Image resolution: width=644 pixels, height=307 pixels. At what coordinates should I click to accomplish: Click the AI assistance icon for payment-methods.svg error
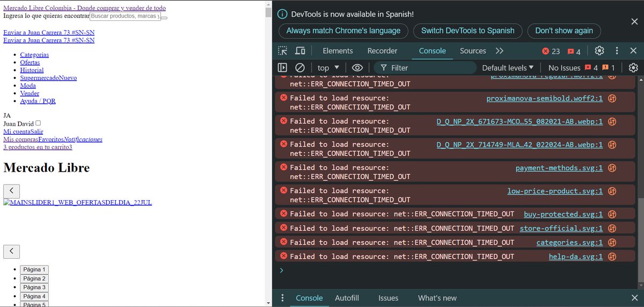click(612, 168)
